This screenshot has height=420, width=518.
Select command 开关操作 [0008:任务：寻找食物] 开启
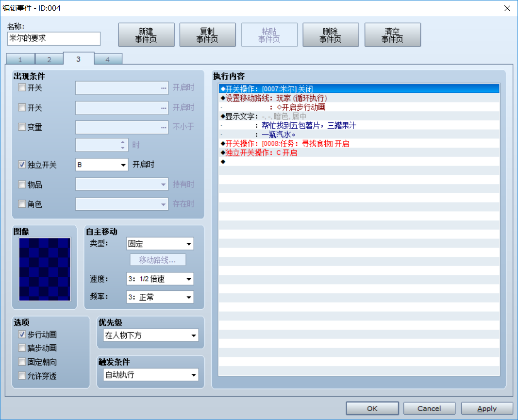tap(359, 144)
